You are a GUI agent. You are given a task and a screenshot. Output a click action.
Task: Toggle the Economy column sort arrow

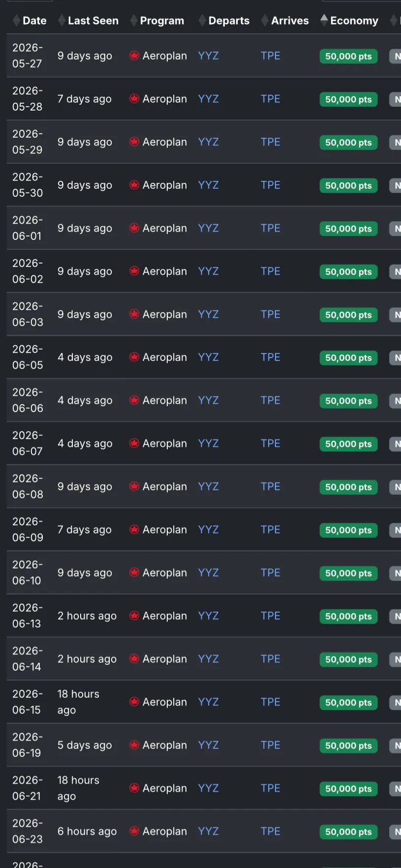click(324, 20)
